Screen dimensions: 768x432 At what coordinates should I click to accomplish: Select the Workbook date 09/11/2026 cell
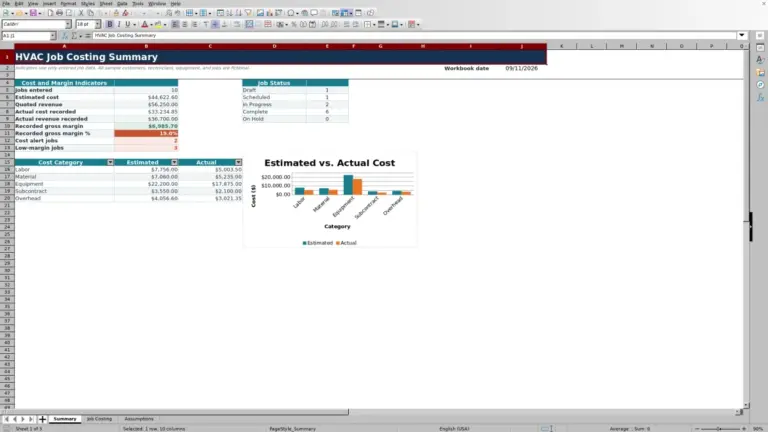pos(522,69)
